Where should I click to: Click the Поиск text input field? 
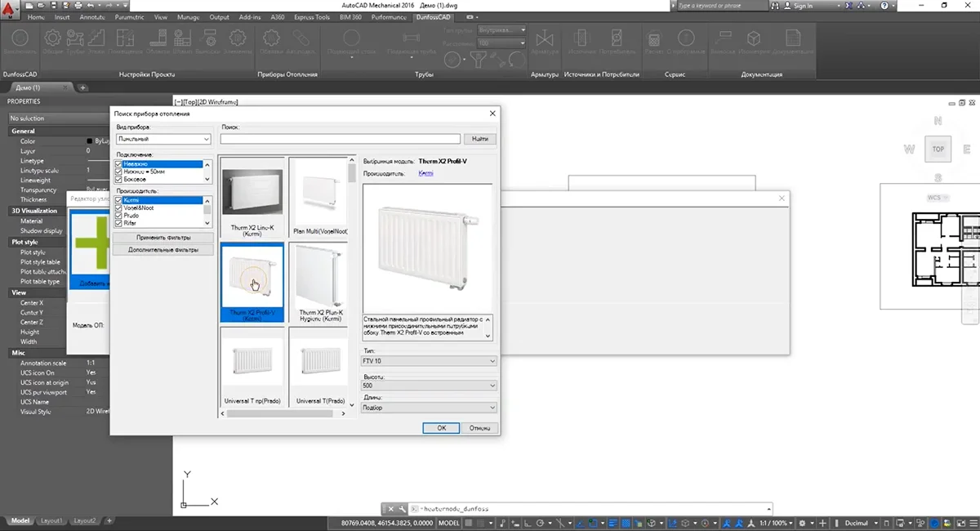(341, 139)
